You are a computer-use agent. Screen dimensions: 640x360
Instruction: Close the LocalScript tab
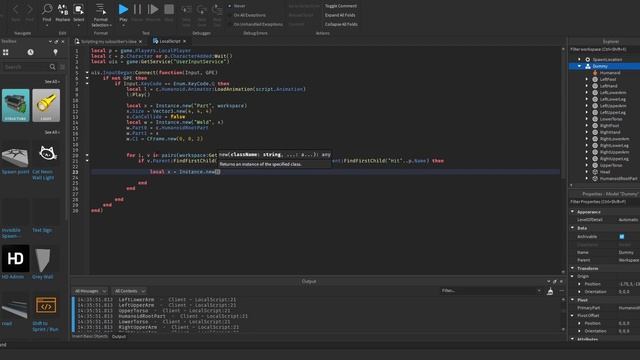pos(184,41)
